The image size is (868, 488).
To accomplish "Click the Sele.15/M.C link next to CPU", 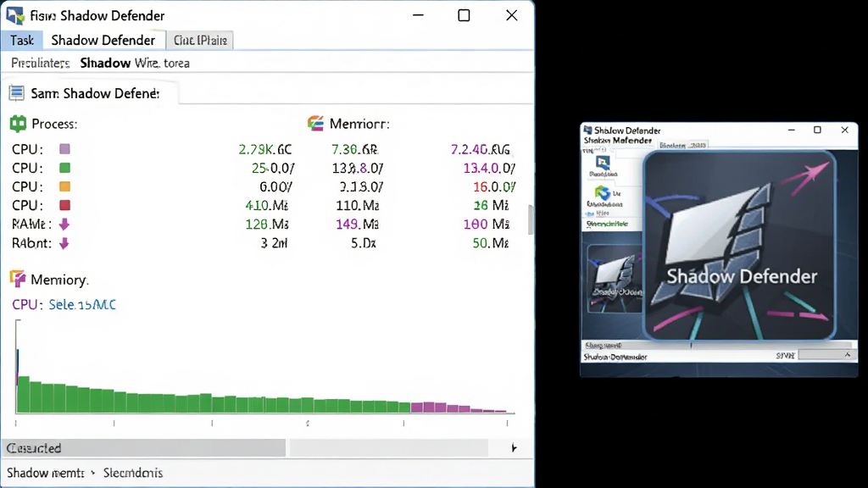I will tap(82, 304).
